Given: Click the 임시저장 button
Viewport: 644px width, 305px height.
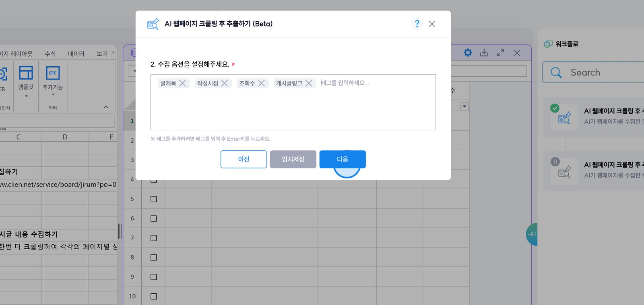Looking at the screenshot, I should coord(293,159).
